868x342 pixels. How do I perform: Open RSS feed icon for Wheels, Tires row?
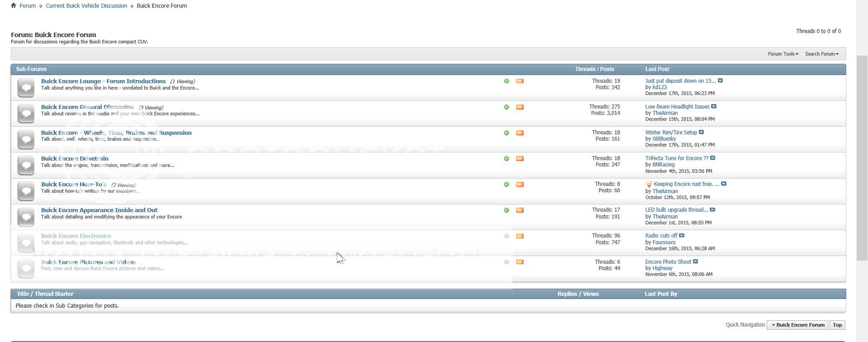point(520,133)
